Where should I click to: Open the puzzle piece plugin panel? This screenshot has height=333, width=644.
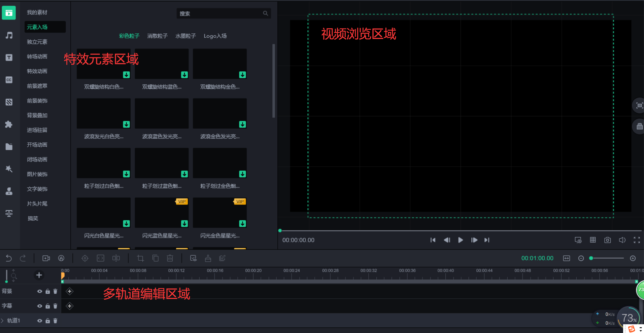(9, 124)
